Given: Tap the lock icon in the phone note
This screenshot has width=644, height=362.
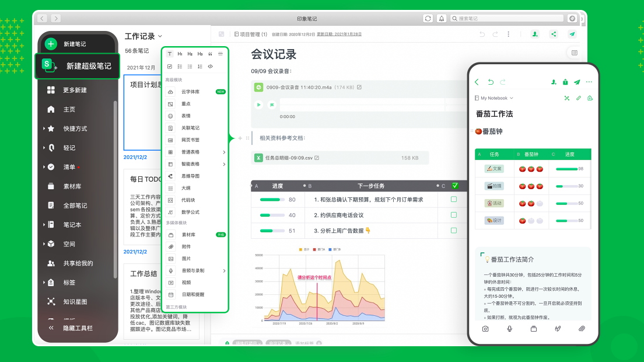Looking at the screenshot, I should tap(590, 98).
